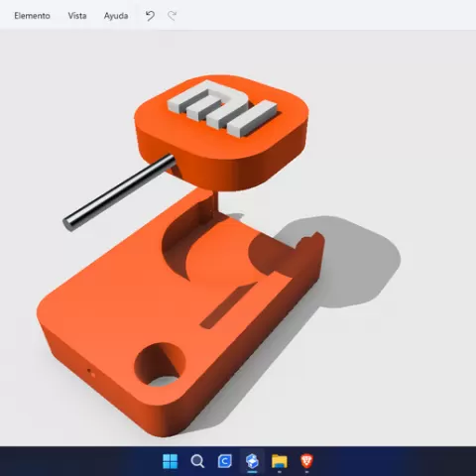Launch the blue C app in taskbar
This screenshot has width=476, height=476.
(225, 461)
